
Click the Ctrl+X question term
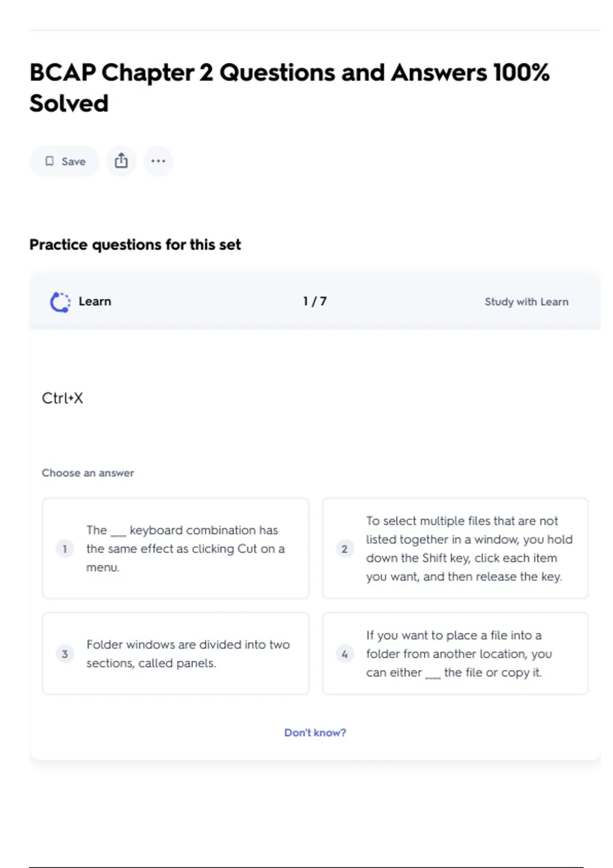(x=62, y=398)
